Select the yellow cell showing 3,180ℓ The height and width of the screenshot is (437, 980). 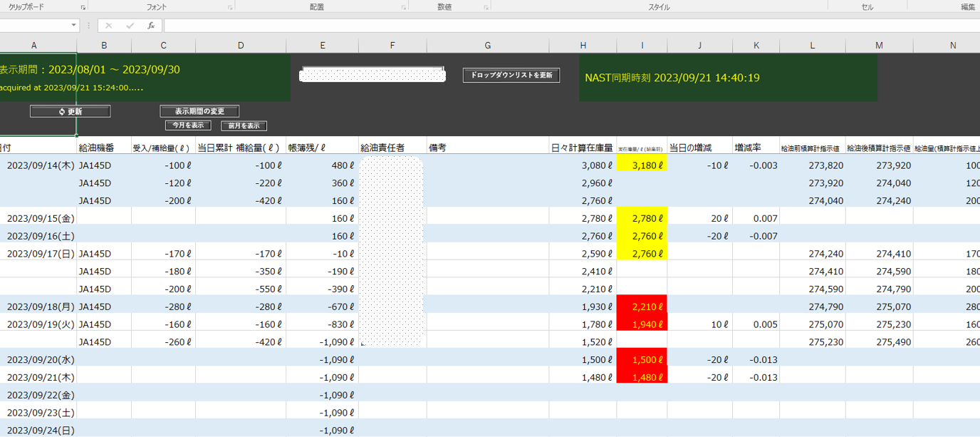642,165
